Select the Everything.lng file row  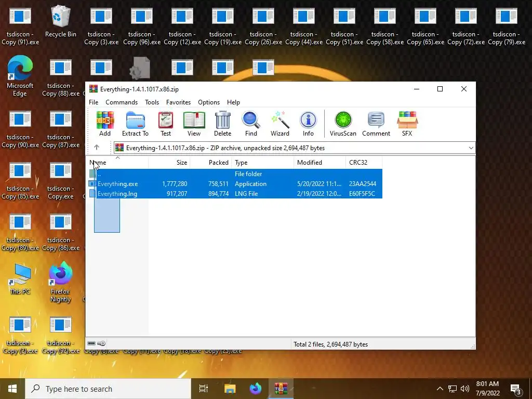[235, 193]
